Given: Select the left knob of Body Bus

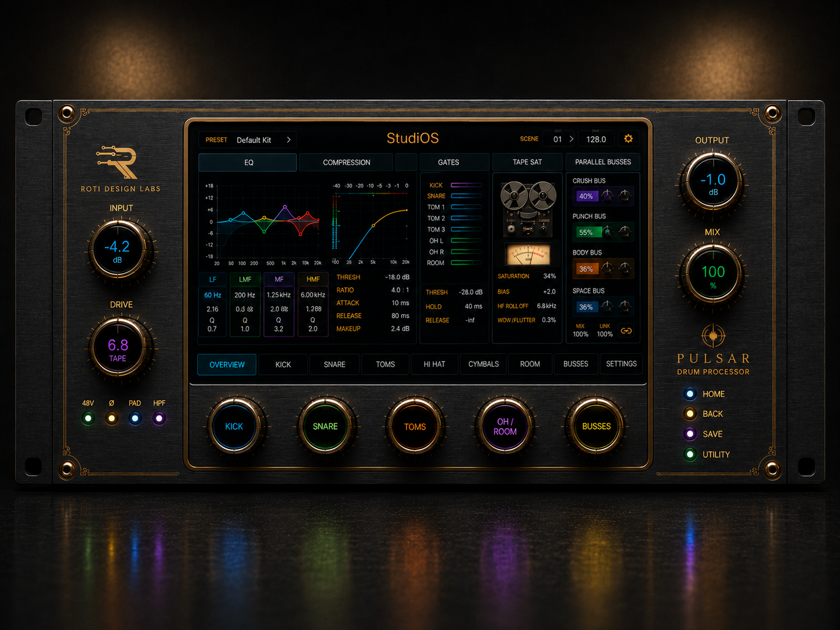Looking at the screenshot, I should [x=607, y=268].
